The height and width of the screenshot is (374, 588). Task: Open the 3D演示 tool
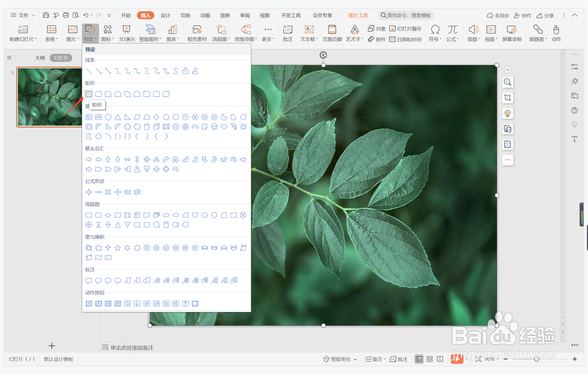[x=127, y=33]
